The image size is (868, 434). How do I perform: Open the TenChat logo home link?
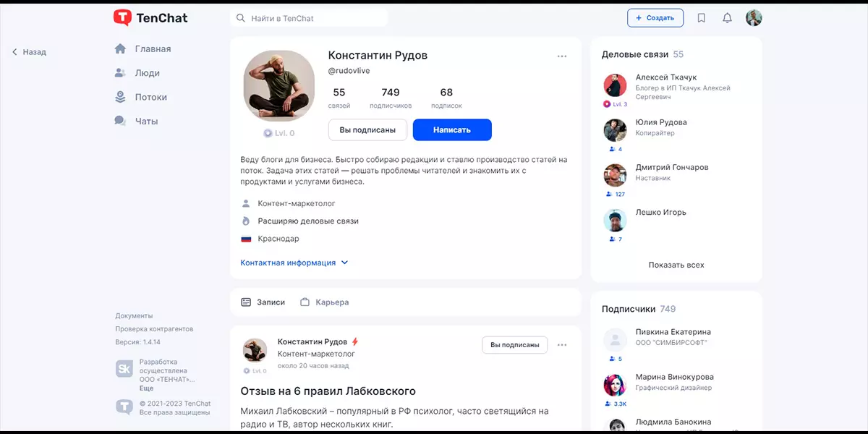[150, 17]
